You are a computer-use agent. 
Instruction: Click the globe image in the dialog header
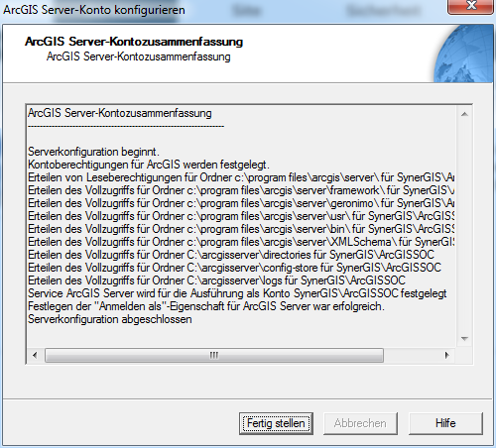tap(463, 54)
